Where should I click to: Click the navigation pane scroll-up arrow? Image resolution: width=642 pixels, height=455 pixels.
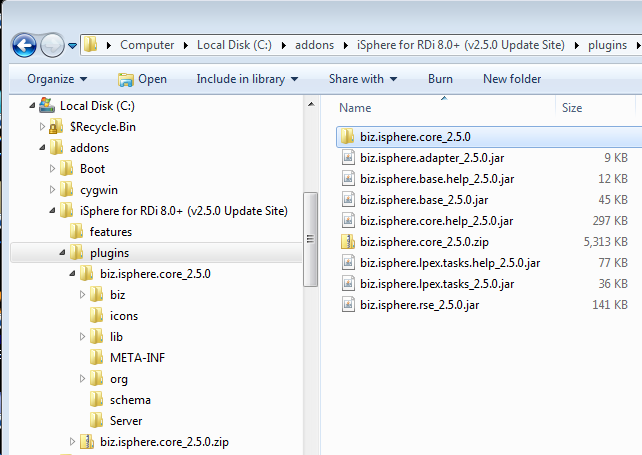tap(311, 104)
